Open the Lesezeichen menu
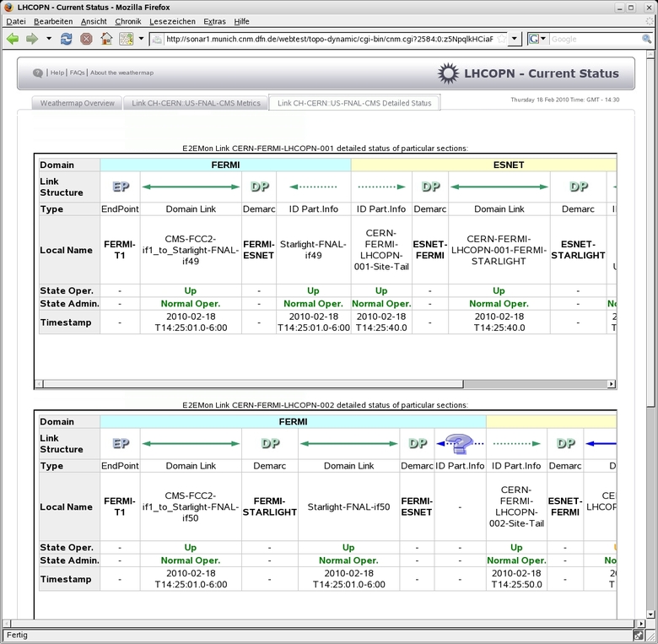The width and height of the screenshot is (658, 644). 172,21
